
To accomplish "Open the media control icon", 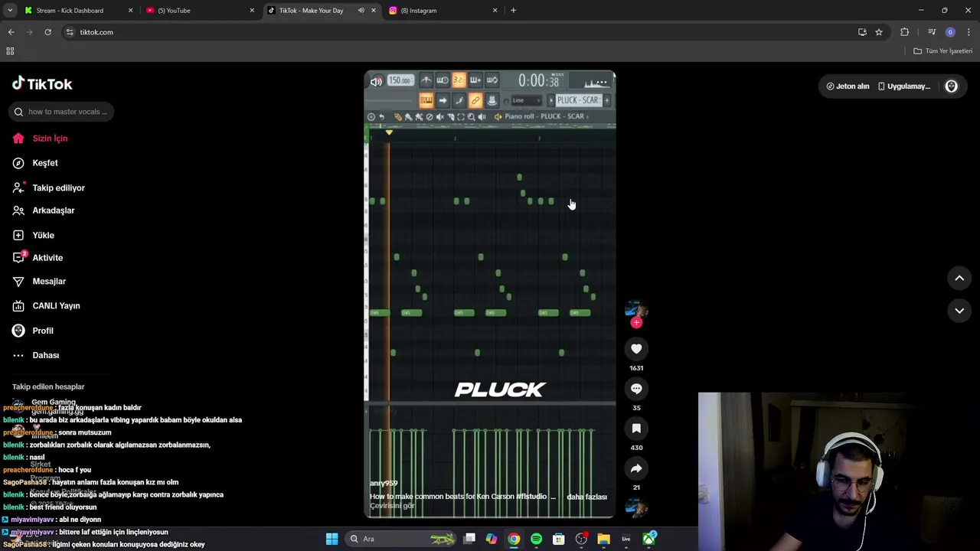I will pyautogui.click(x=932, y=32).
